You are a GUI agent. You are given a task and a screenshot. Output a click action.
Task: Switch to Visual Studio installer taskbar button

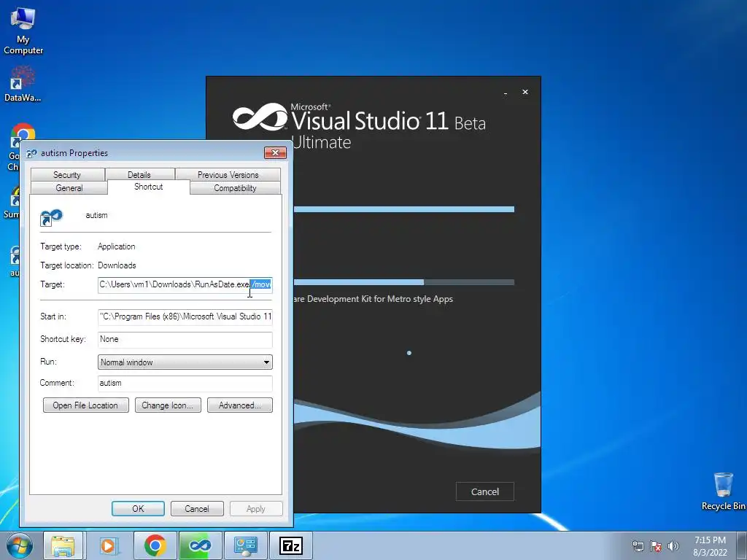[x=200, y=545]
